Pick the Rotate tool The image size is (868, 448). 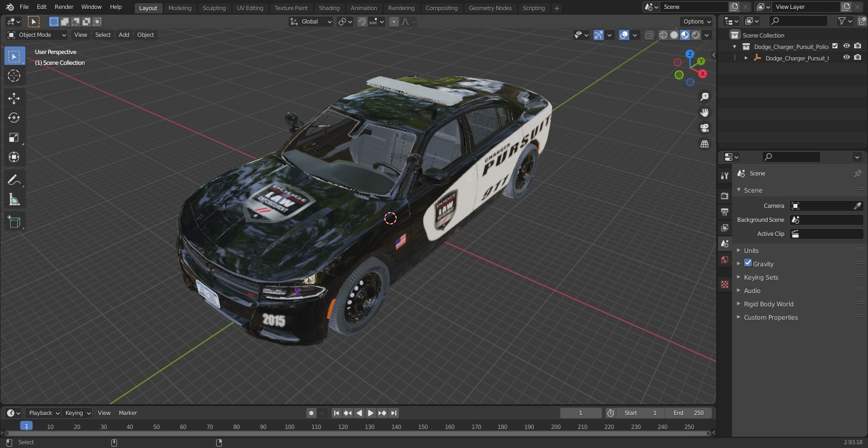pos(14,118)
